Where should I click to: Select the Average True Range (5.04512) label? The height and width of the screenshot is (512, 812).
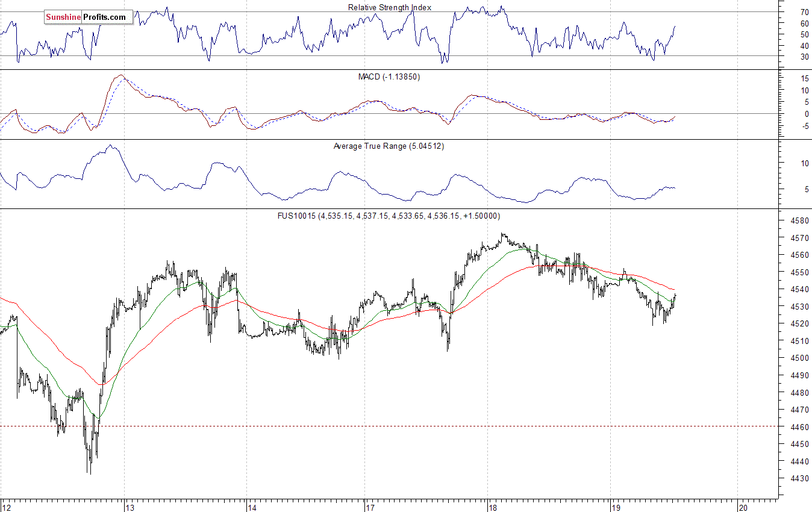pyautogui.click(x=389, y=146)
